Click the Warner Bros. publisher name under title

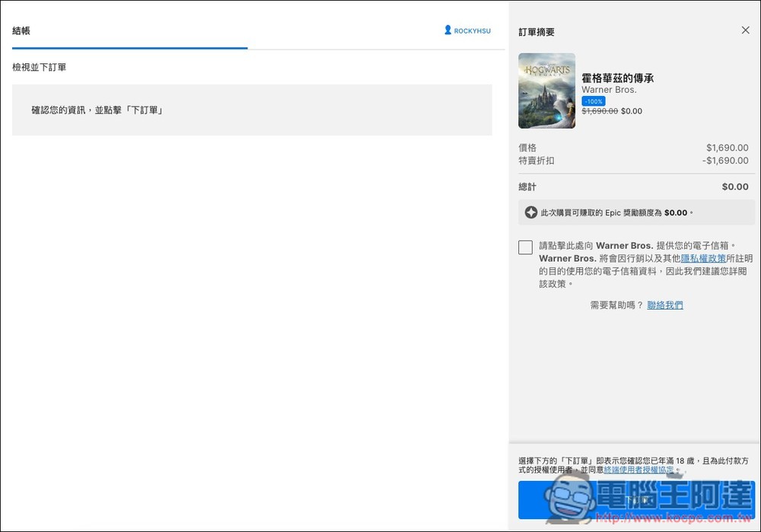[x=609, y=90]
